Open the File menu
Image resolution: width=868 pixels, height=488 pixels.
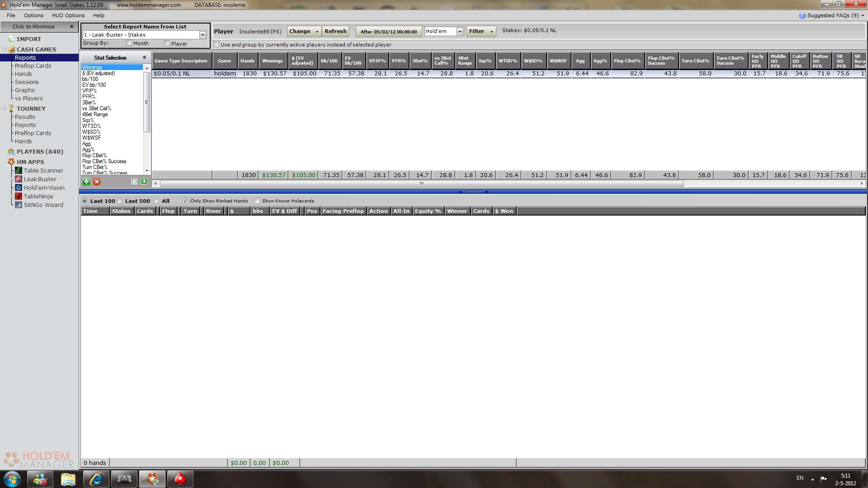11,15
